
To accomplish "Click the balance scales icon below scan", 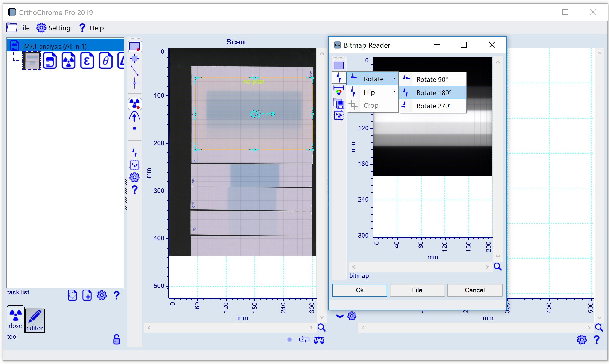I will point(319,340).
